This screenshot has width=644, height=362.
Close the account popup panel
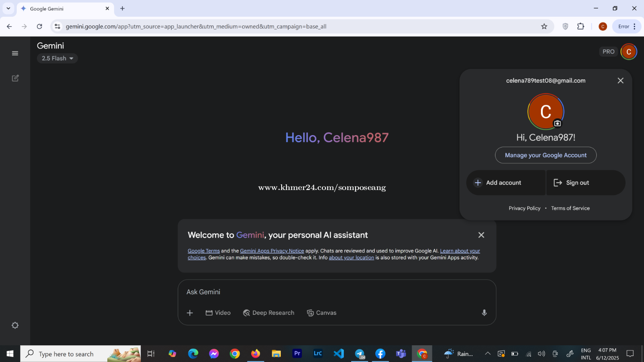pyautogui.click(x=620, y=81)
